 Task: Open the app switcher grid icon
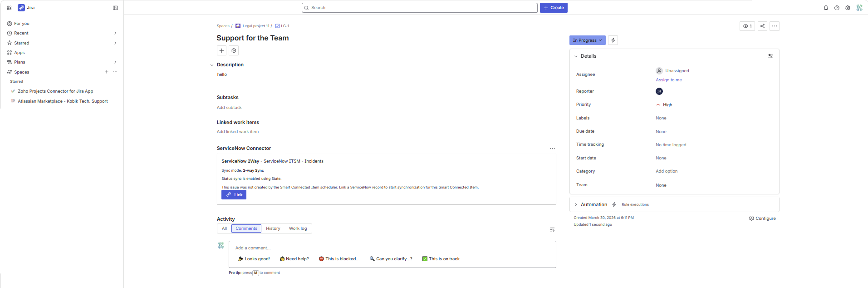point(9,8)
